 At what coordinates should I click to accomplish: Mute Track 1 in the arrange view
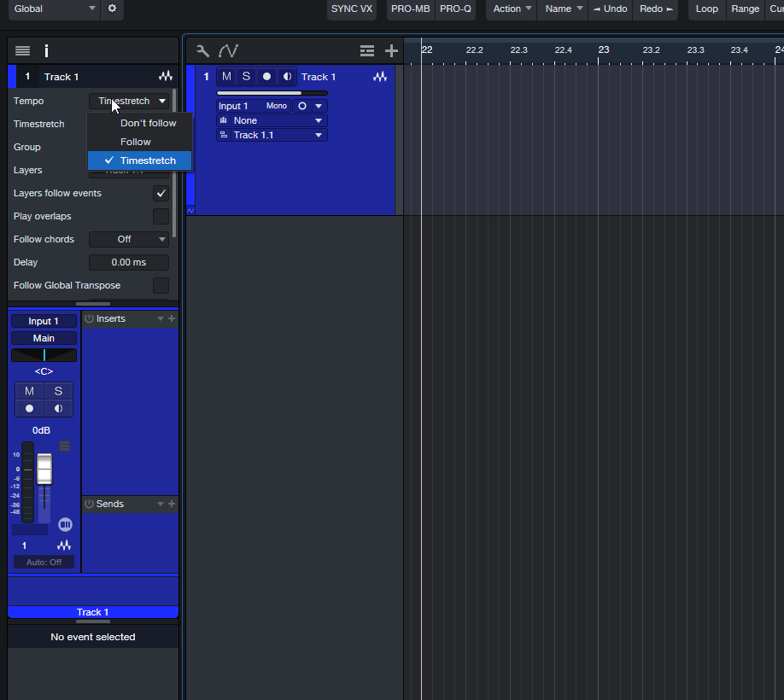pos(226,77)
